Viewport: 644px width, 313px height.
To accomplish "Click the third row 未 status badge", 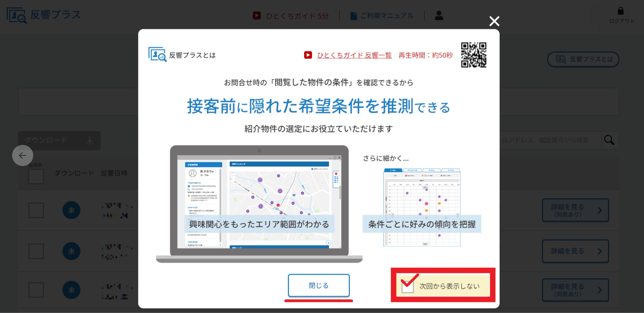I will click(71, 290).
